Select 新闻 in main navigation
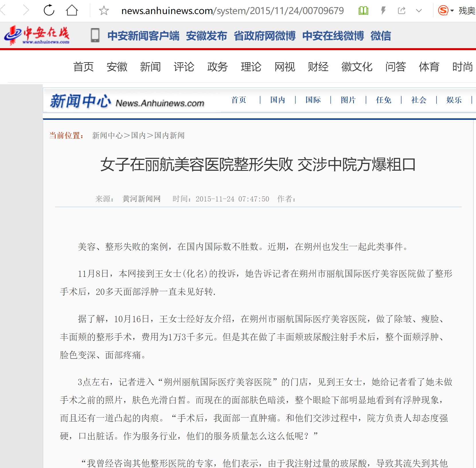Viewport: 476px width, 468px height. [x=151, y=67]
